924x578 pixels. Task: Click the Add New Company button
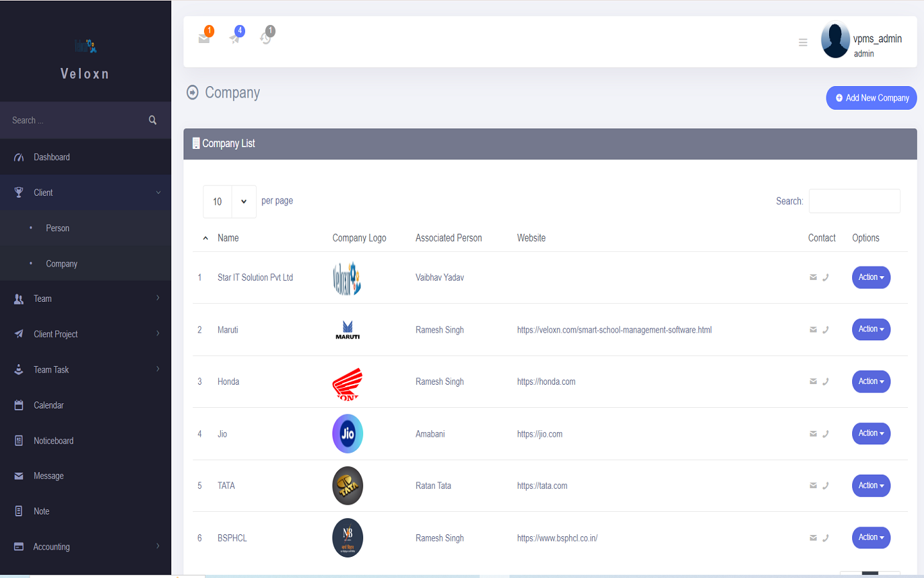871,98
